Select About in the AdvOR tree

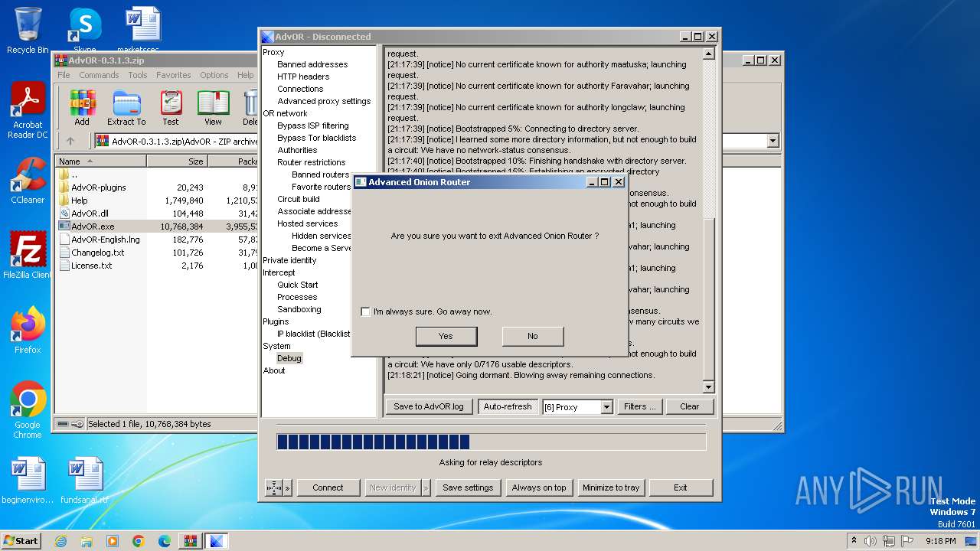click(274, 370)
